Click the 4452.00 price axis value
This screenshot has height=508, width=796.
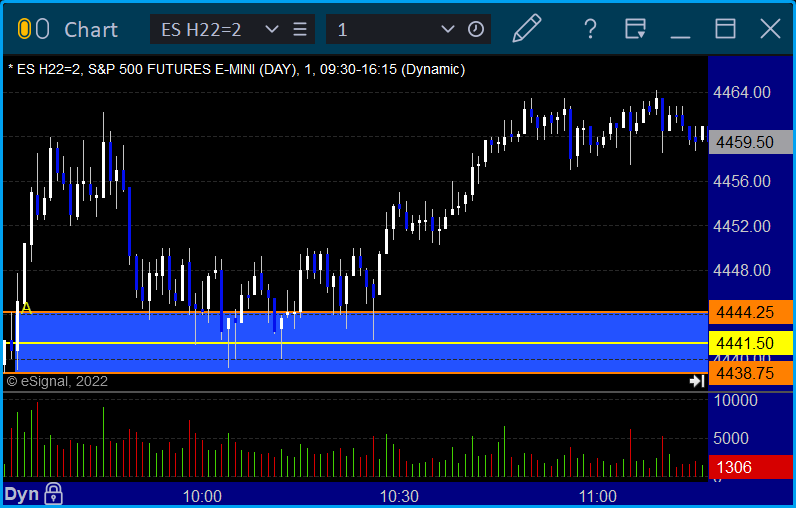[742, 226]
